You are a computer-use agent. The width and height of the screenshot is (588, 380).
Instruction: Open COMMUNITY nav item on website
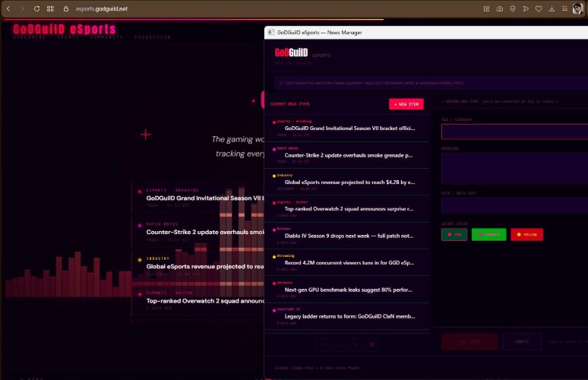106,37
